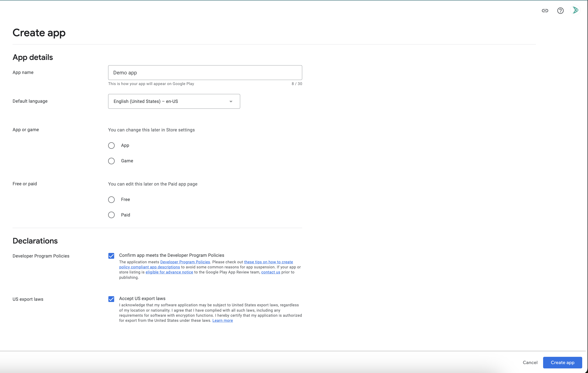Select the App radio button

[x=111, y=145]
